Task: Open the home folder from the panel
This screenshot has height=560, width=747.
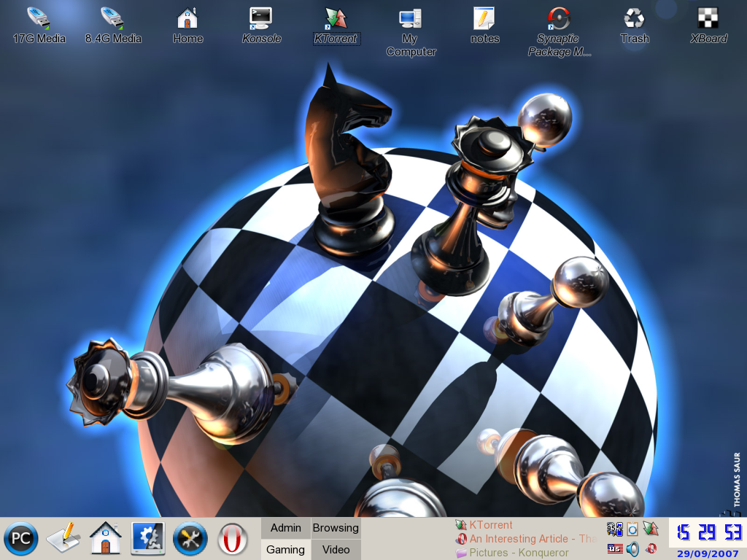Action: pyautogui.click(x=105, y=539)
